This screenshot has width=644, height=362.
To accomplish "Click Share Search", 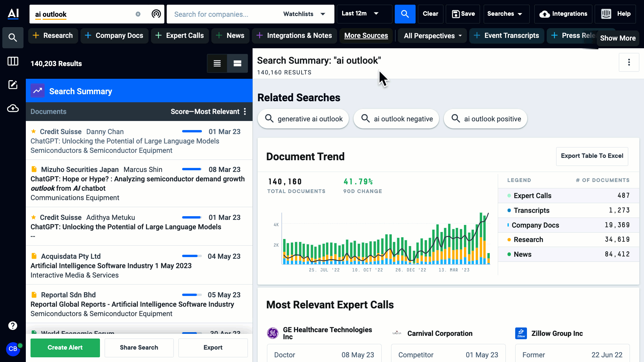I will [x=139, y=348].
